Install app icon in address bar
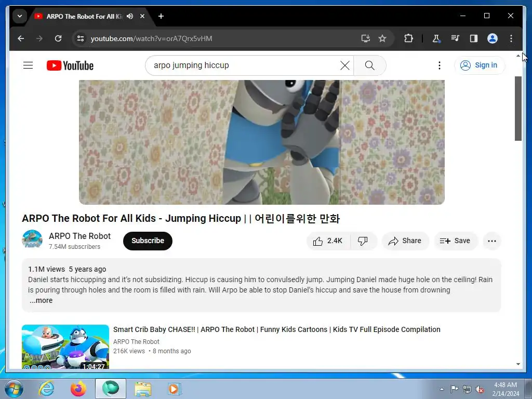Viewport: 532px width, 399px height. pos(365,38)
